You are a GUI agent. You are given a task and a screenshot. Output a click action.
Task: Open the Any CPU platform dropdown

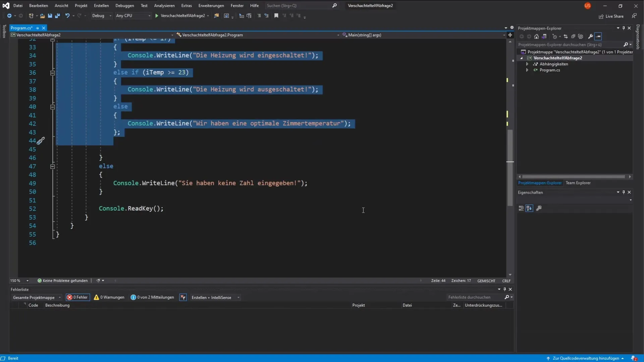click(133, 16)
